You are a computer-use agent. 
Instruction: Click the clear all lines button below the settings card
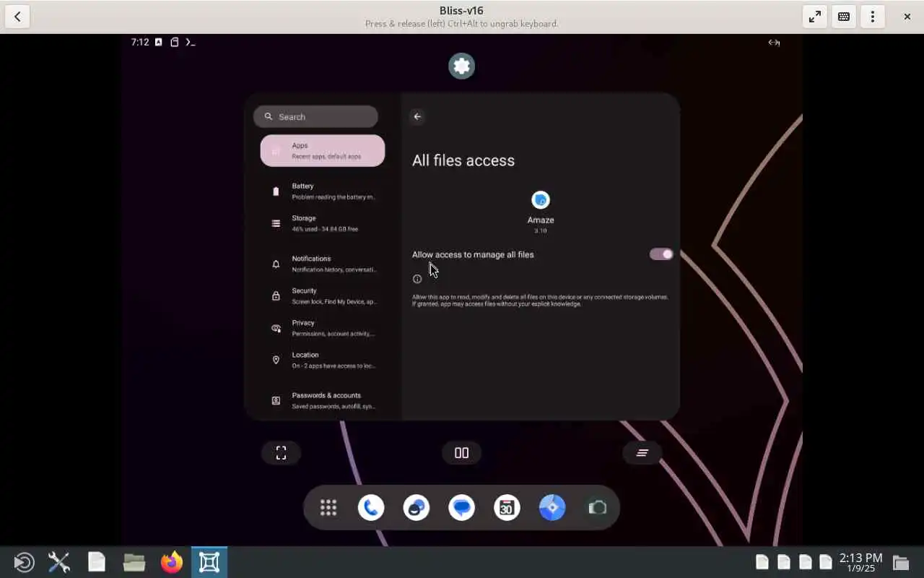[x=642, y=453]
